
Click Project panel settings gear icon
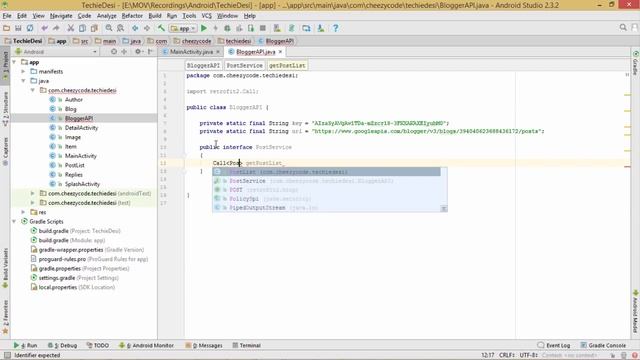[x=138, y=52]
